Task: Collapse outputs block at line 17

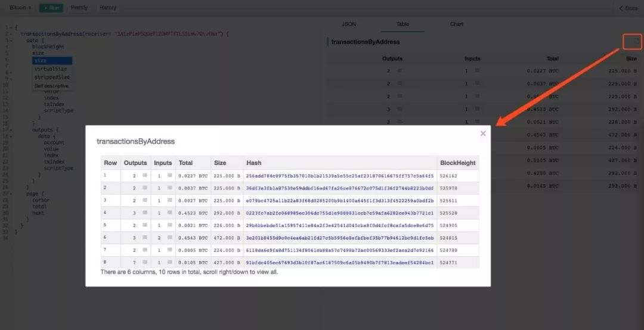Action: click(x=11, y=130)
